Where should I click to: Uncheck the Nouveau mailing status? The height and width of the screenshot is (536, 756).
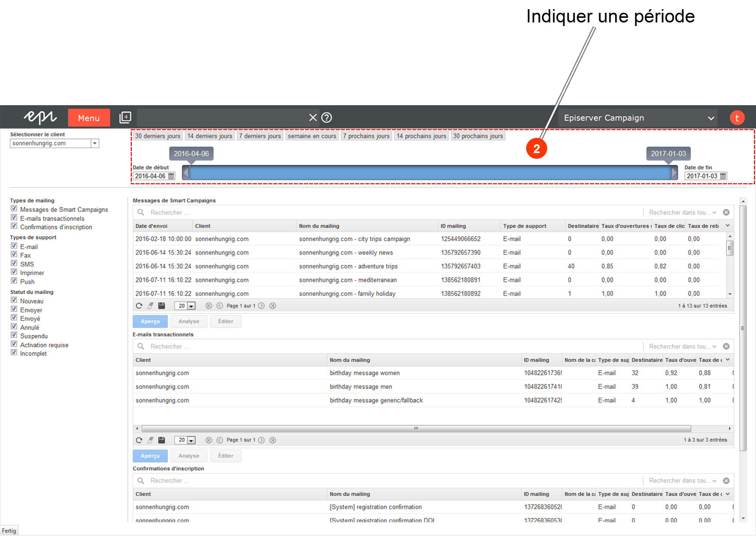(x=14, y=300)
